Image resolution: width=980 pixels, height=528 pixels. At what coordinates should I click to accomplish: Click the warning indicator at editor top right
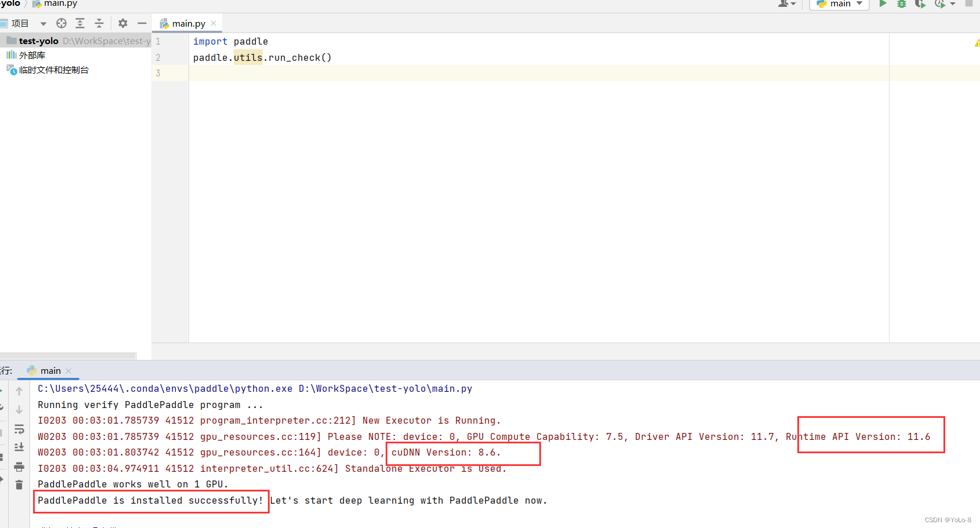977,43
